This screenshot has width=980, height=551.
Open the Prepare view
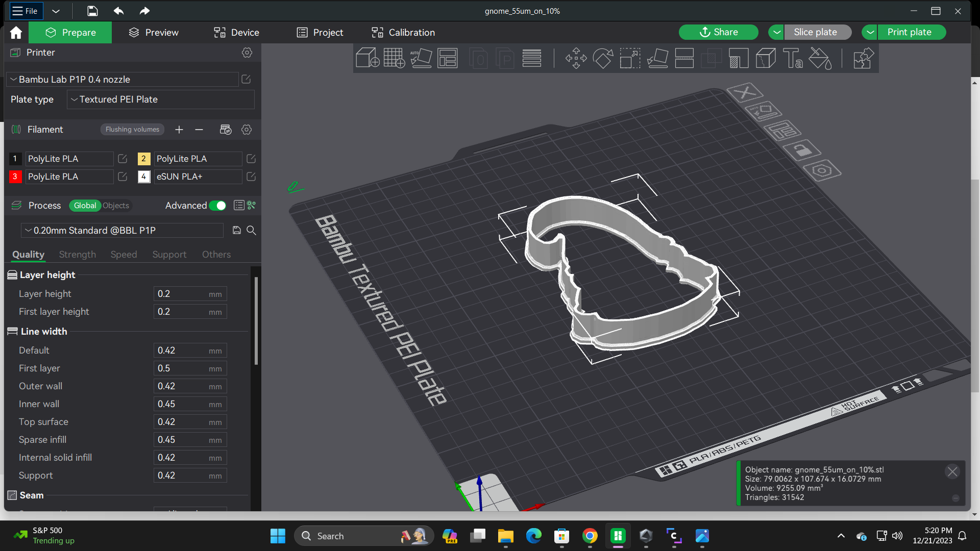[x=70, y=32]
